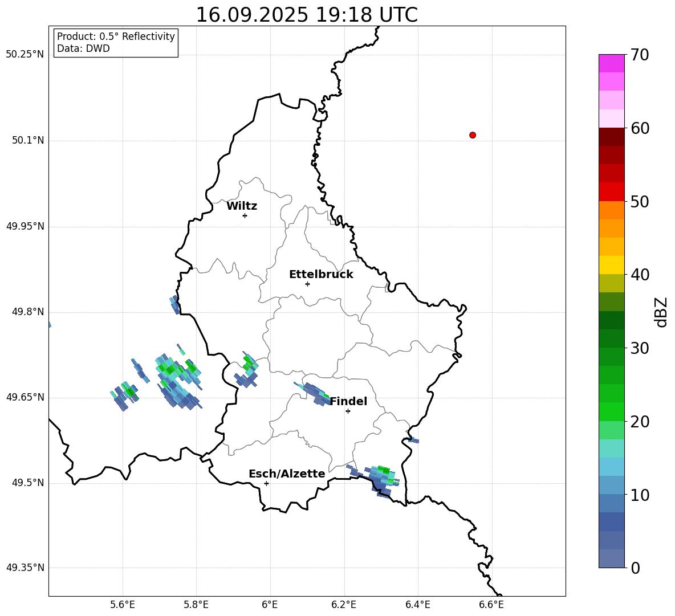Click the 6.6°E longitude tick label
The image size is (675, 616).
[491, 605]
